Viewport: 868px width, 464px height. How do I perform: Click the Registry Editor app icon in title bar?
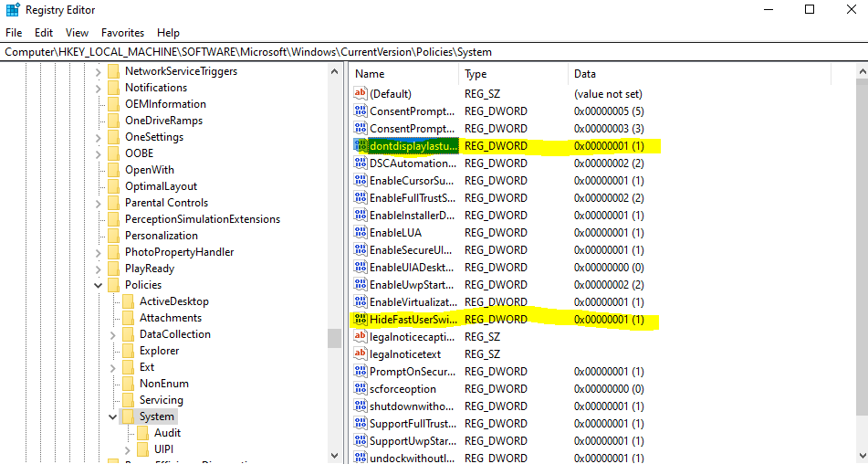(13, 10)
